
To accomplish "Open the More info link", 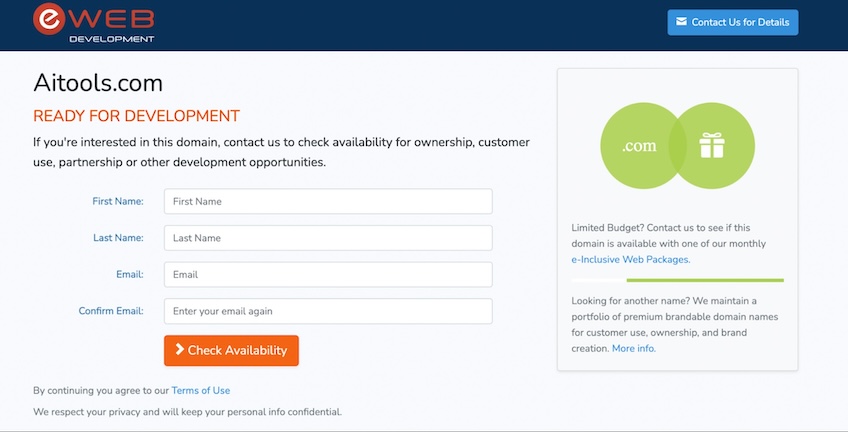I will click(634, 348).
